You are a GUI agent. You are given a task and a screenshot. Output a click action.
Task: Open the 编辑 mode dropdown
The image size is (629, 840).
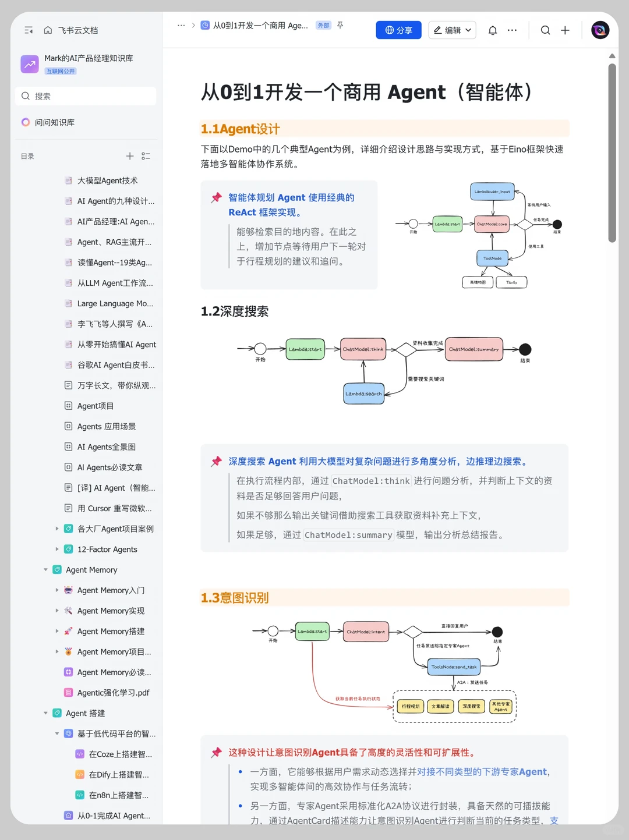tap(453, 30)
